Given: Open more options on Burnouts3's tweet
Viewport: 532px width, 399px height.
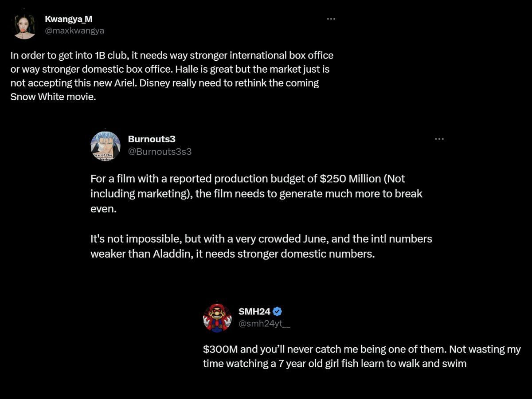Looking at the screenshot, I should (x=439, y=139).
